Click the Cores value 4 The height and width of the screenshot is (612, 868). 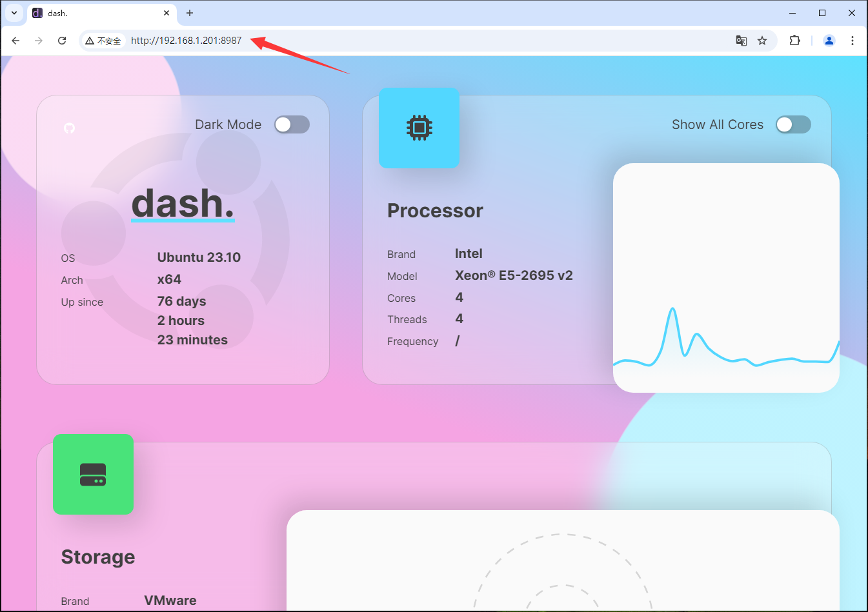[459, 297]
